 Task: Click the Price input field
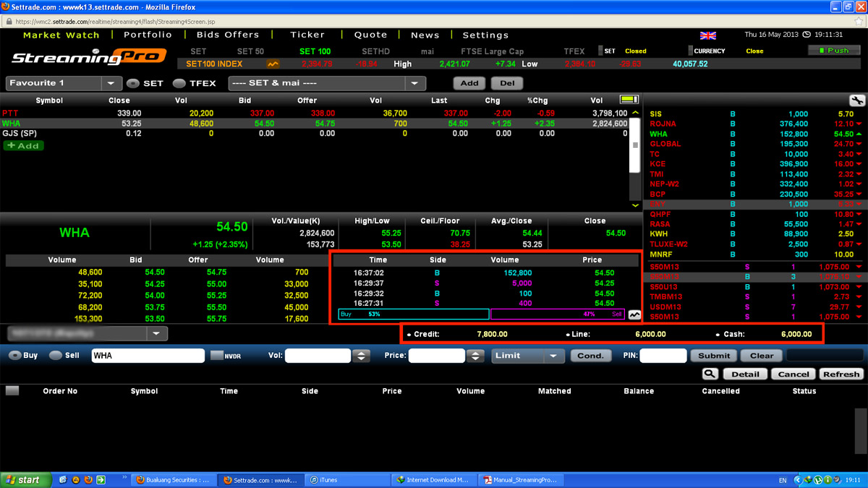click(x=437, y=356)
